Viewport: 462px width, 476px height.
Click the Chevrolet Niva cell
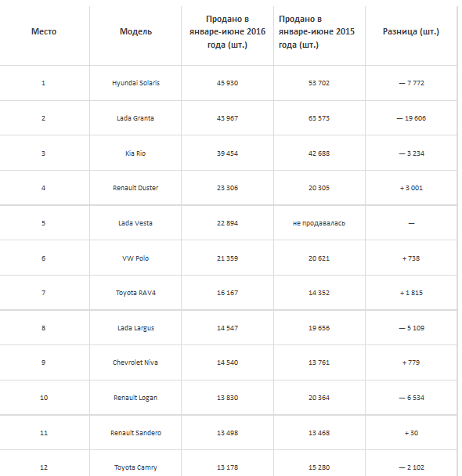pyautogui.click(x=135, y=362)
